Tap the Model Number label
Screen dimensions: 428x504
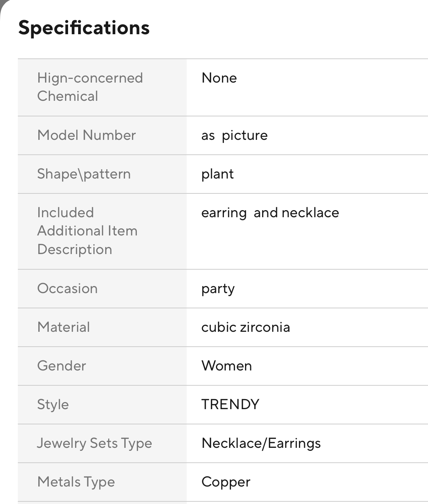(87, 135)
